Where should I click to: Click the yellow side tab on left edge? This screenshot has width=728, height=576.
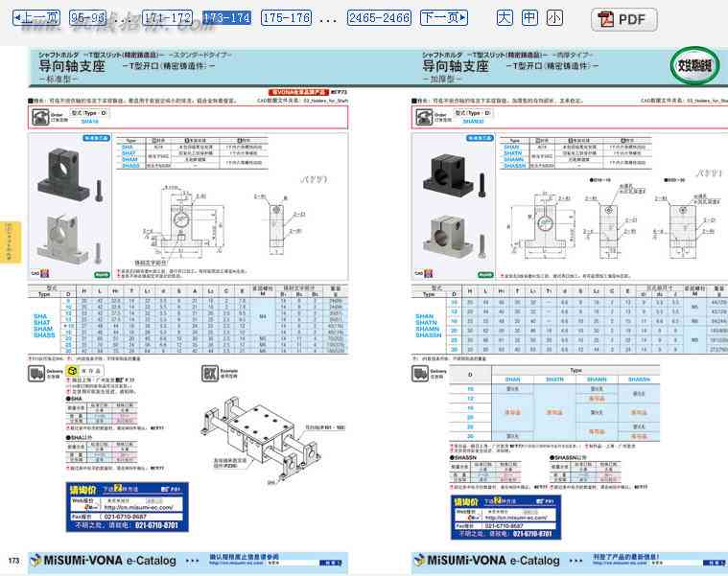10,242
